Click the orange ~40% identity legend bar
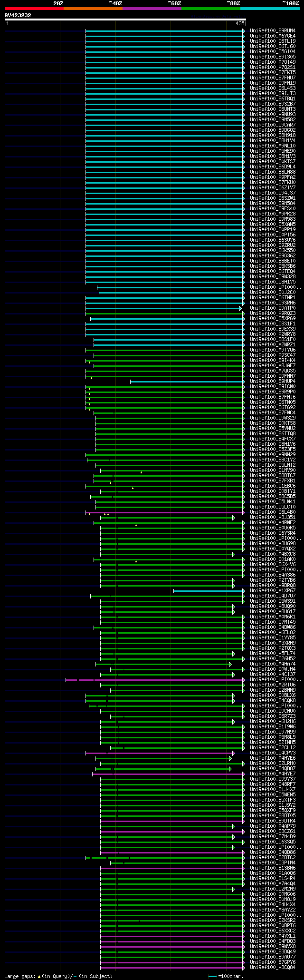The image size is (304, 980). pos(93,8)
